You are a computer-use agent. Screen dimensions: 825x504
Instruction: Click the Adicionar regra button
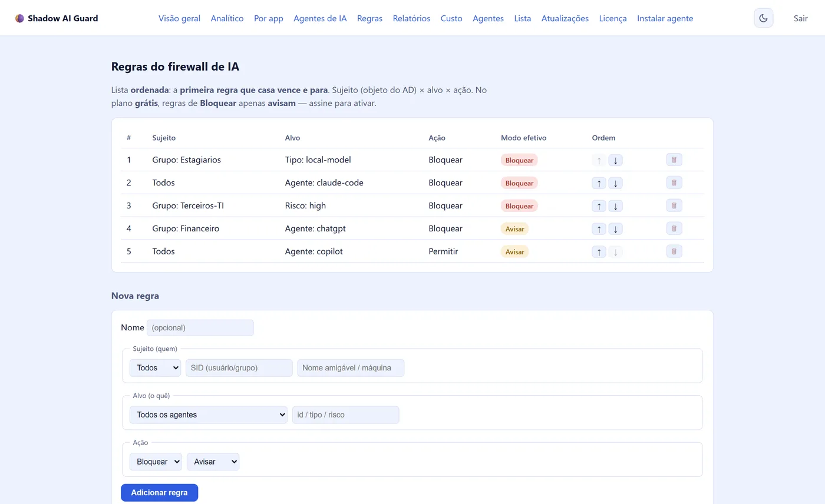[159, 493]
